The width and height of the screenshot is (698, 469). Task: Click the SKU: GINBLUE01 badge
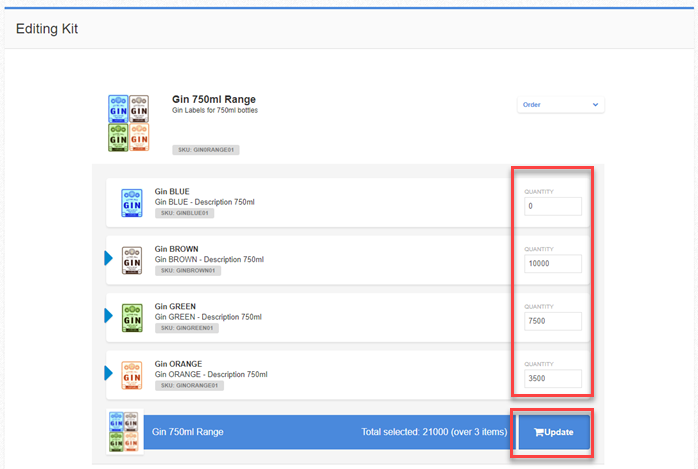tap(184, 213)
